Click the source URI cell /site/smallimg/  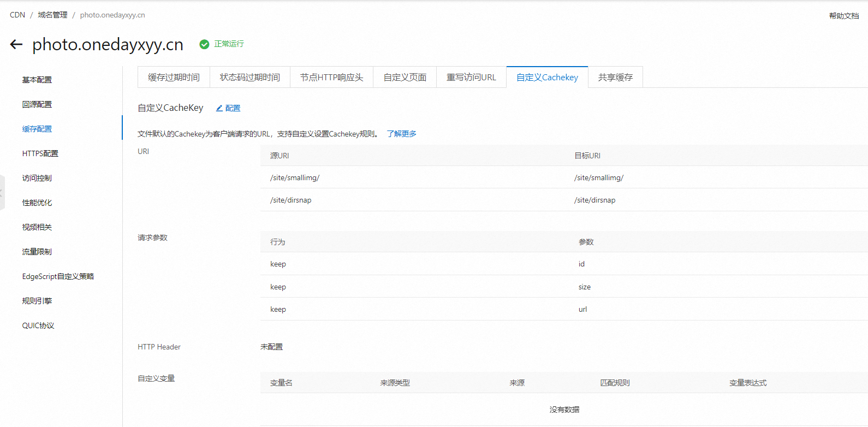coord(295,177)
